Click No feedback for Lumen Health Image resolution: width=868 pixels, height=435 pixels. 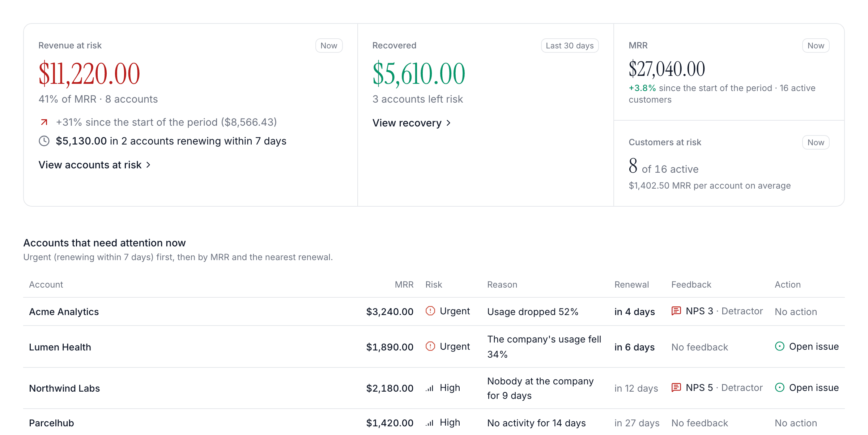pos(699,347)
